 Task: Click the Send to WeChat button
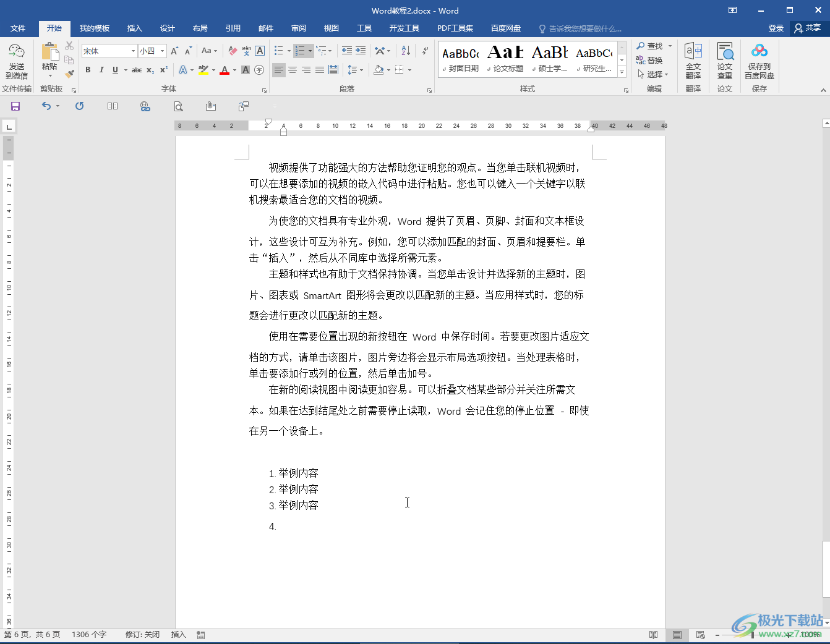tap(17, 61)
